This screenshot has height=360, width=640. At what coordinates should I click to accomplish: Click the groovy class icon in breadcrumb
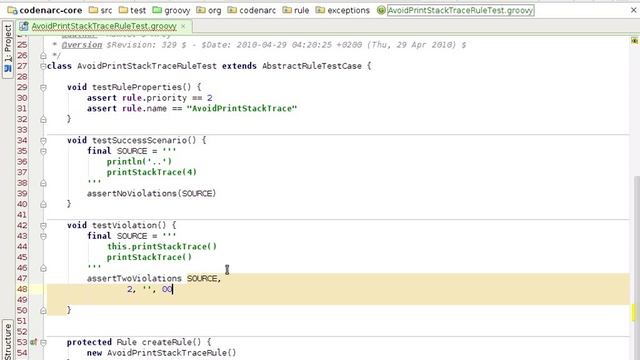pyautogui.click(x=381, y=10)
